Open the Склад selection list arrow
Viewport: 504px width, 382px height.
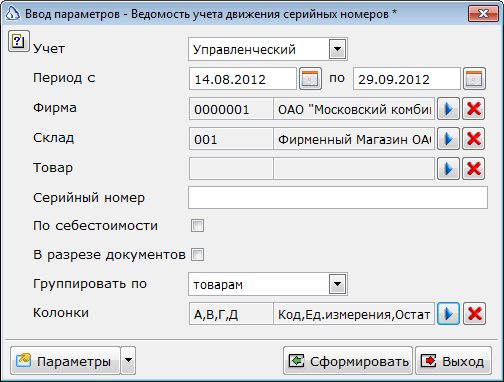[448, 138]
